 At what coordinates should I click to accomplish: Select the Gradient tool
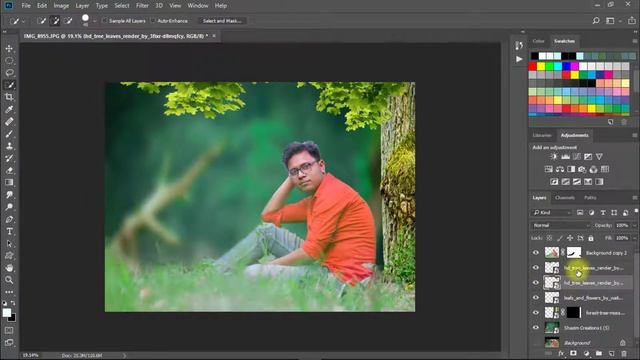(9, 182)
